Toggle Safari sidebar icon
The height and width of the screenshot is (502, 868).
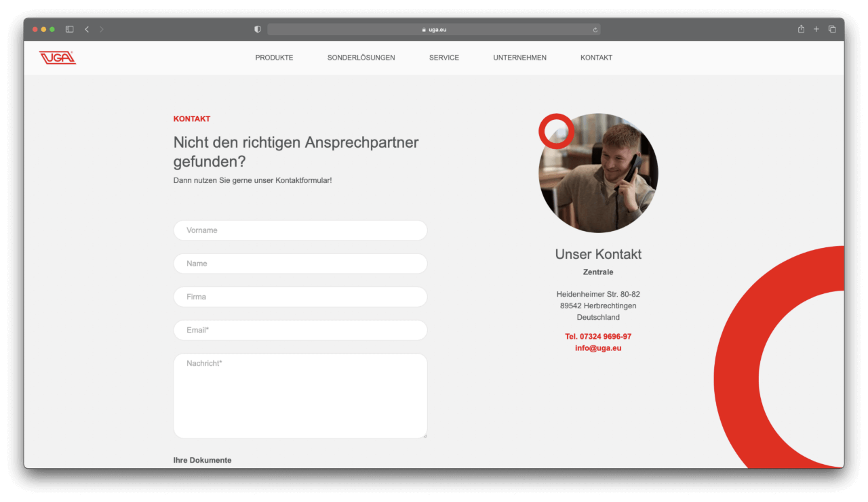(x=69, y=29)
